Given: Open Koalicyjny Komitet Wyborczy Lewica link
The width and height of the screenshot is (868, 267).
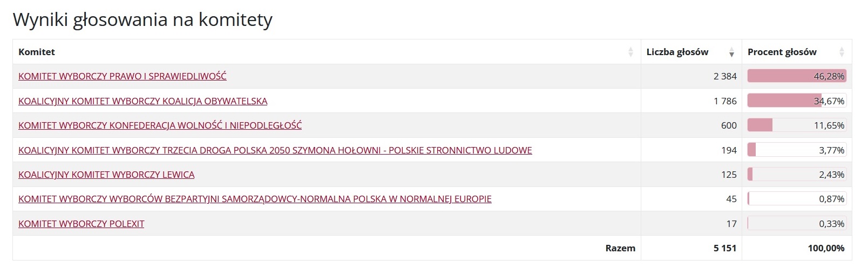Looking at the screenshot, I should click(x=106, y=175).
